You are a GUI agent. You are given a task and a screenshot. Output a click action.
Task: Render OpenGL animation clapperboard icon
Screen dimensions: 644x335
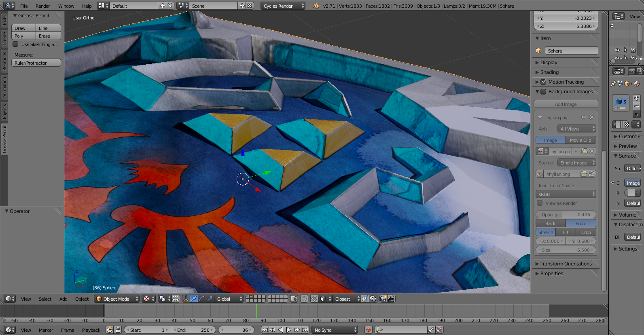[391, 299]
